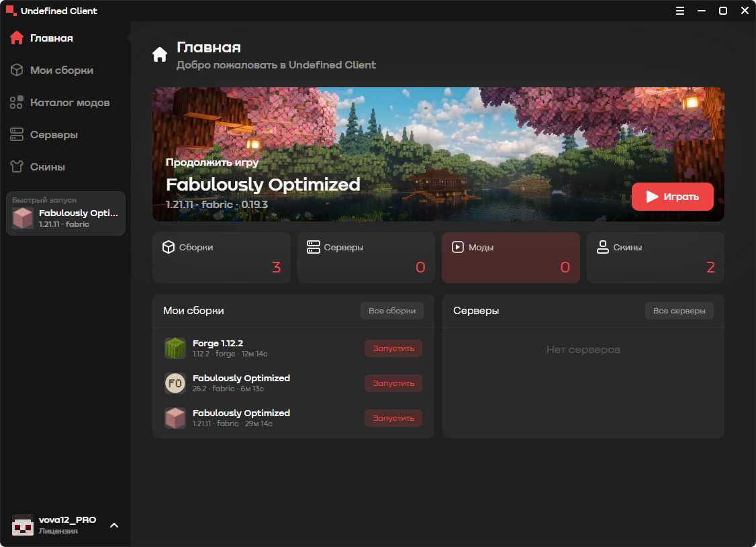
Task: Click the Продолжить игру label
Action: click(212, 162)
